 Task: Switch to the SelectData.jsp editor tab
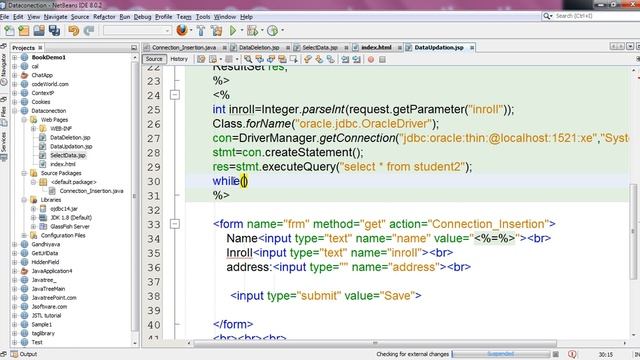click(320, 48)
